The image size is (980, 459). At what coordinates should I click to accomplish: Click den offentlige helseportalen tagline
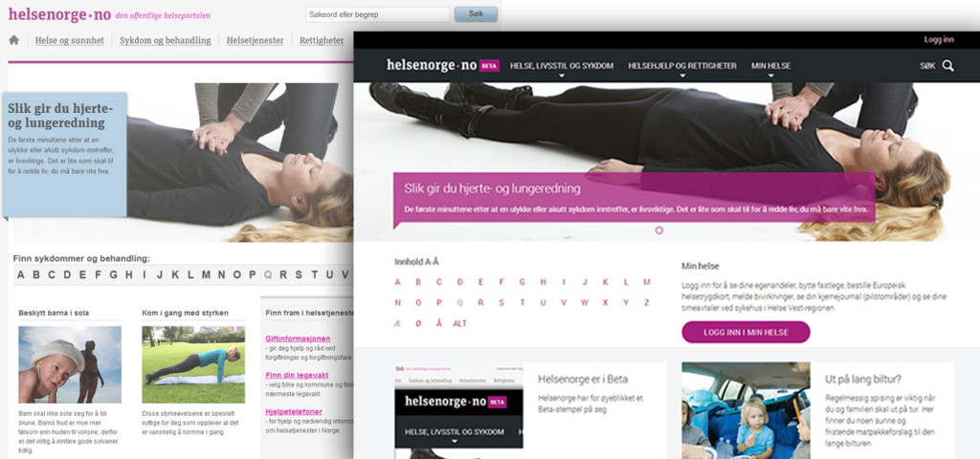[163, 15]
